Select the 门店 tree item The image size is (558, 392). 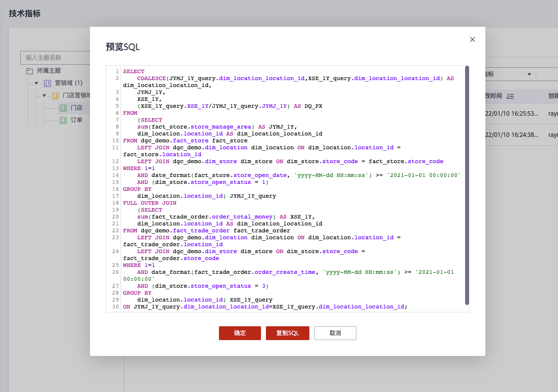76,108
